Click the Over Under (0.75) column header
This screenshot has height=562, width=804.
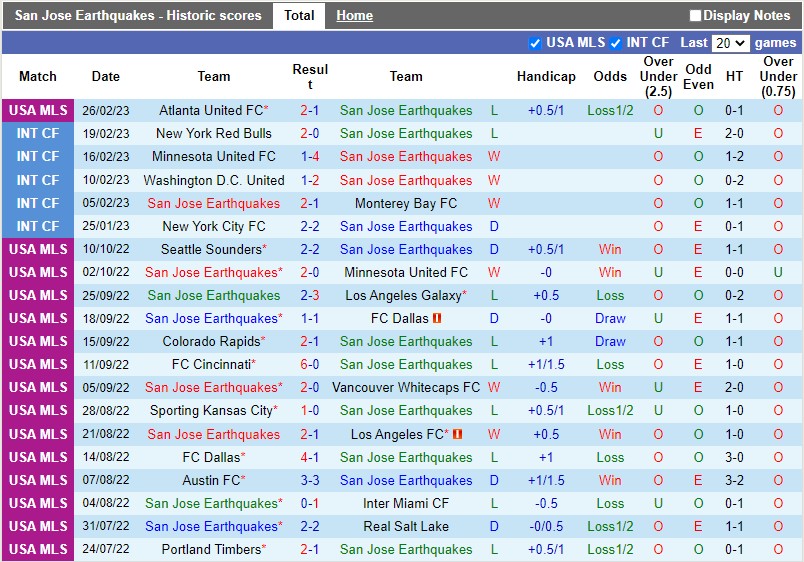point(778,76)
